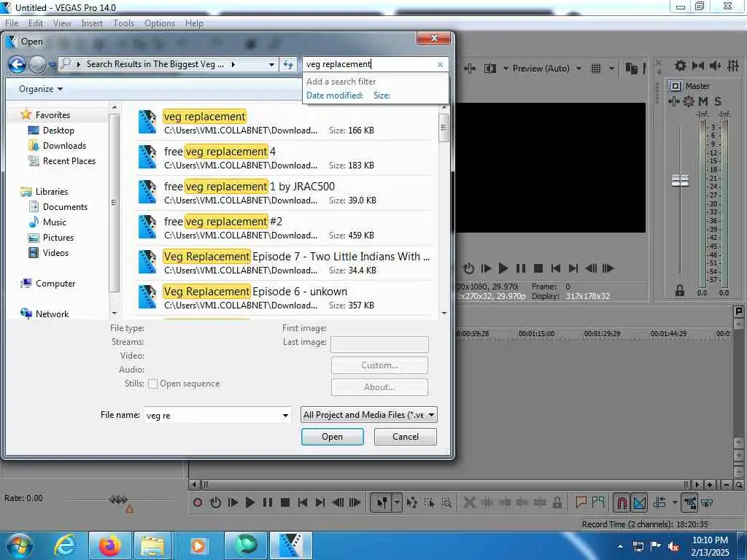747x560 pixels.
Task: Toggle the Master fader channel lock
Action: pyautogui.click(x=680, y=290)
